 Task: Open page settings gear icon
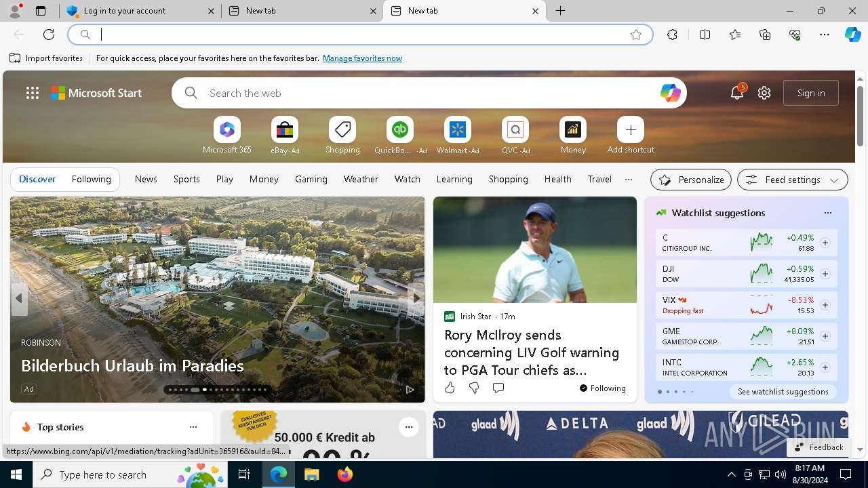764,93
